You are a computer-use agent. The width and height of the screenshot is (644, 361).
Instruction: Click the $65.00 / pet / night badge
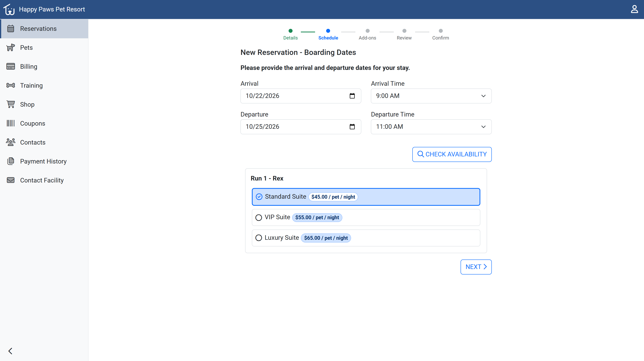[x=326, y=238]
